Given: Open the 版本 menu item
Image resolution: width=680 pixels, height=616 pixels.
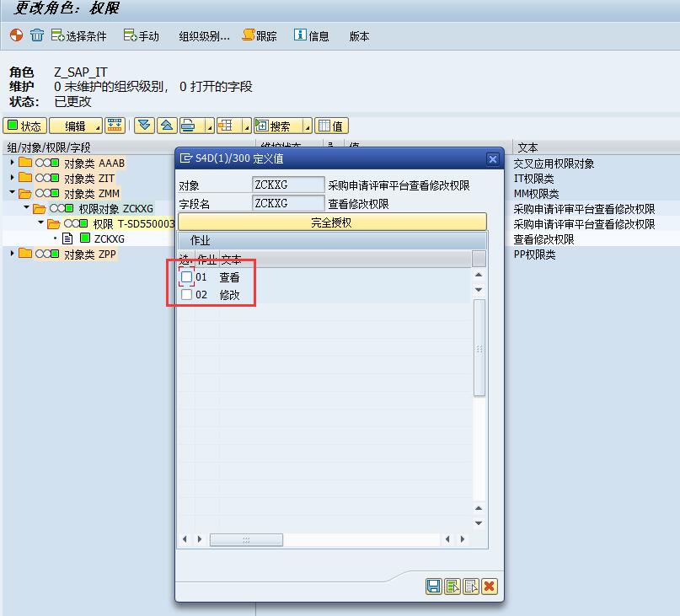Looking at the screenshot, I should pos(359,36).
